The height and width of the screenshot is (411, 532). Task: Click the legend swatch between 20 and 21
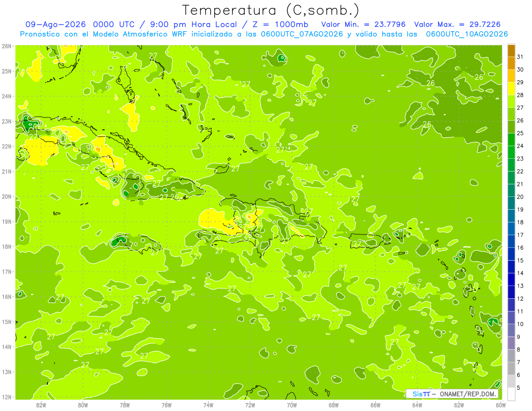[x=511, y=191]
